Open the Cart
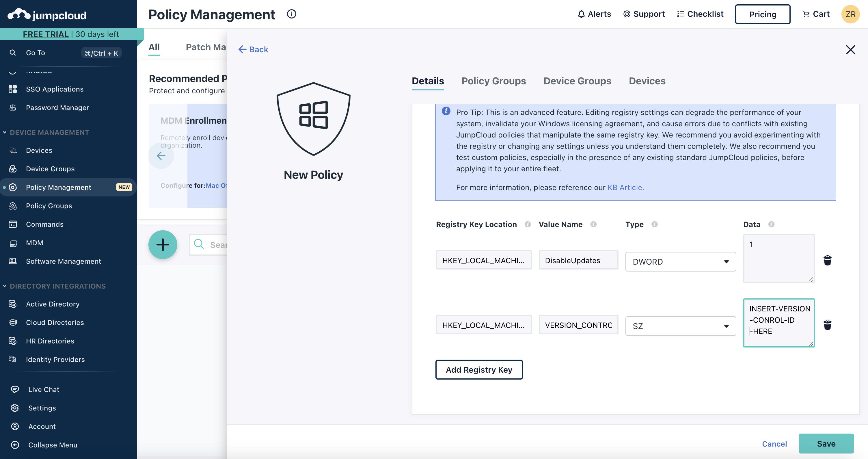This screenshot has width=868, height=459. point(816,14)
